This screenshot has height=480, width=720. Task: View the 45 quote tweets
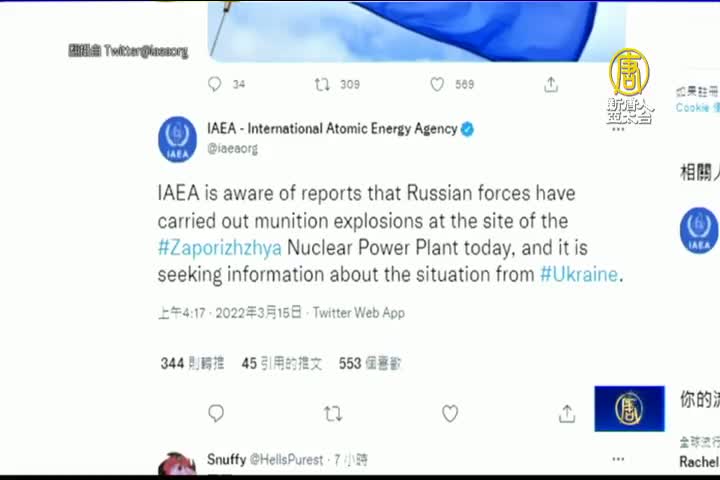tap(282, 363)
